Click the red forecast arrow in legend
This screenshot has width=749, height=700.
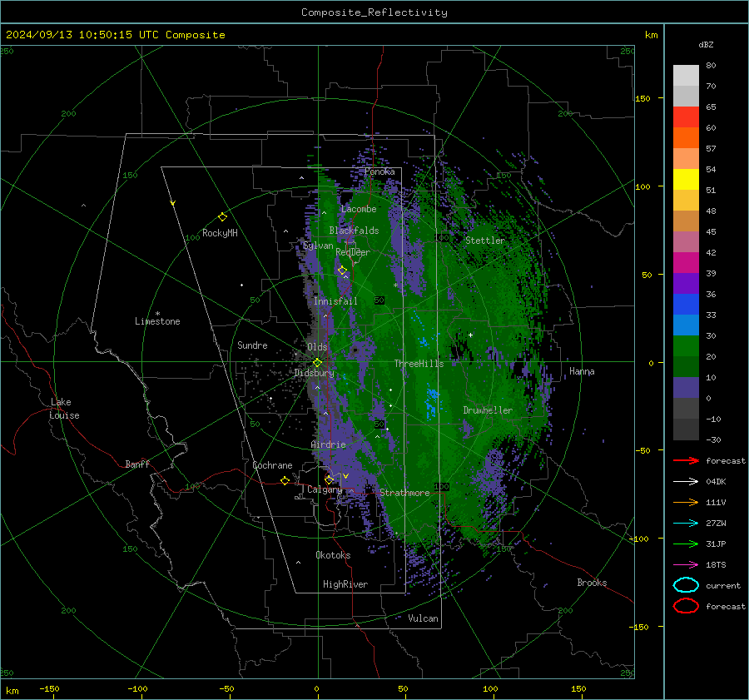[x=686, y=460]
